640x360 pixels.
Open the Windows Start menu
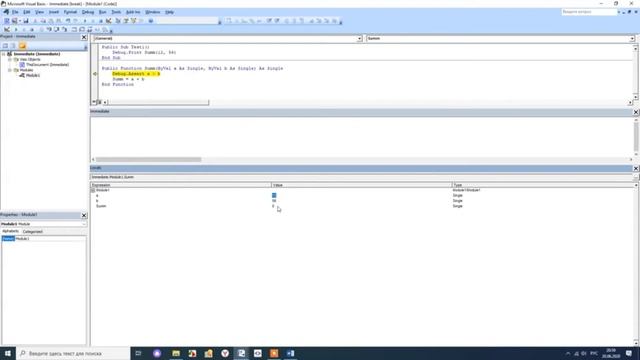pos(8,353)
